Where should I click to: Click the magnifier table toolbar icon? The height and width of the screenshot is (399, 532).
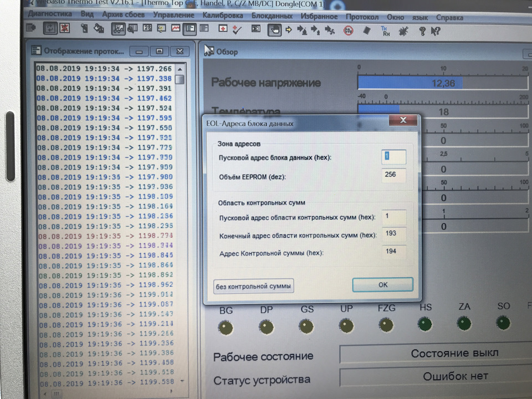tap(132, 29)
